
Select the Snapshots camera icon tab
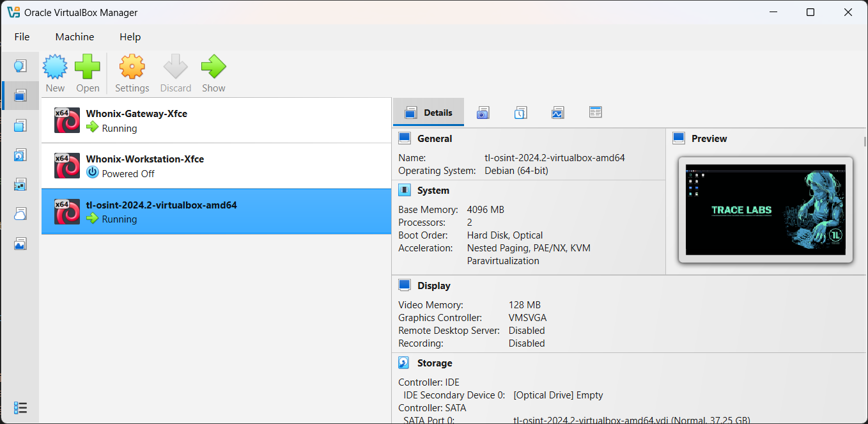point(483,112)
